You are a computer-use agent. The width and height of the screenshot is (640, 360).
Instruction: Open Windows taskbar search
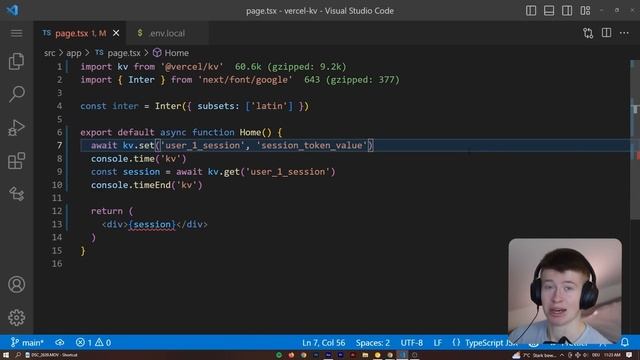(18, 355)
